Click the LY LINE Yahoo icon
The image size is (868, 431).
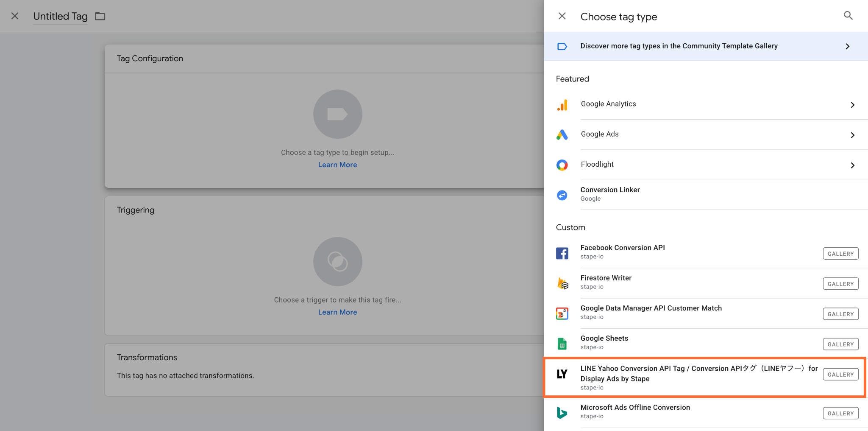pyautogui.click(x=562, y=374)
